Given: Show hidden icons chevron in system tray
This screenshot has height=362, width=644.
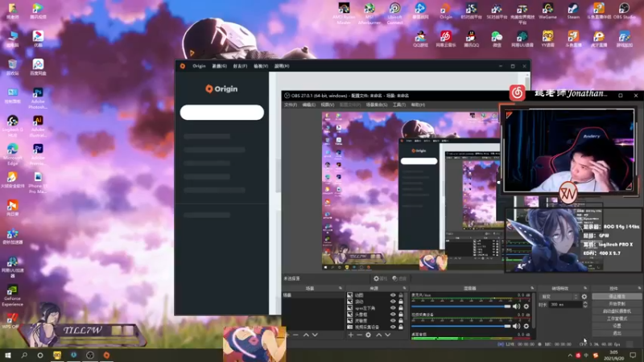Looking at the screenshot, I should point(570,356).
